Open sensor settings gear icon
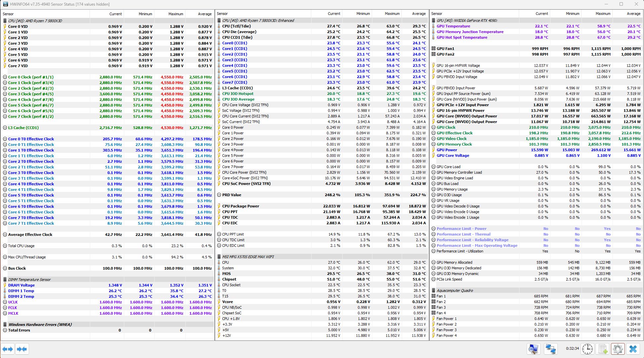The image size is (644, 358). 618,349
